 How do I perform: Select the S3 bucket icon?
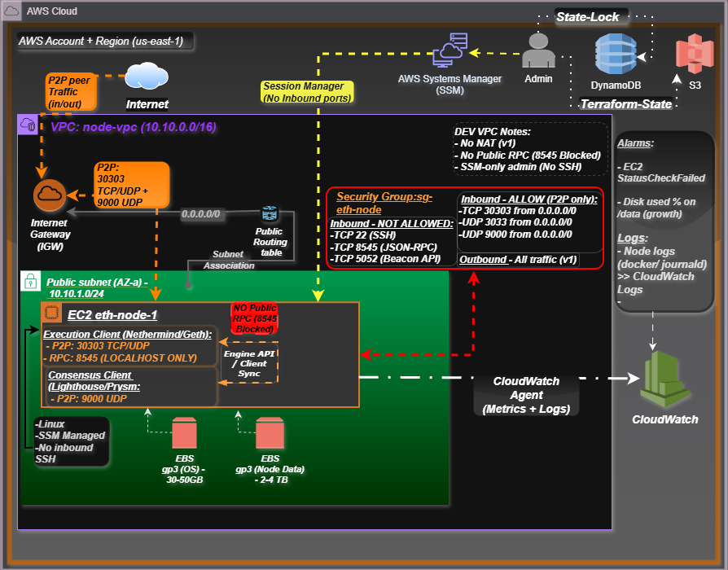click(695, 53)
